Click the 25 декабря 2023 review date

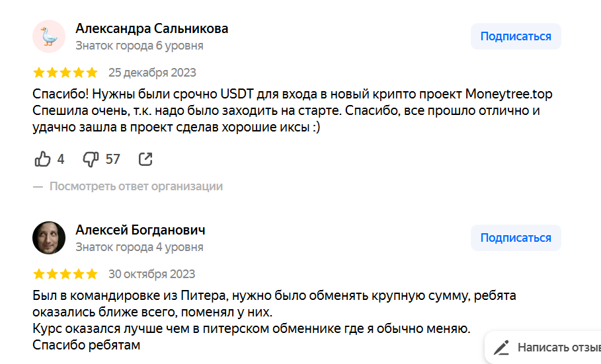tap(152, 73)
